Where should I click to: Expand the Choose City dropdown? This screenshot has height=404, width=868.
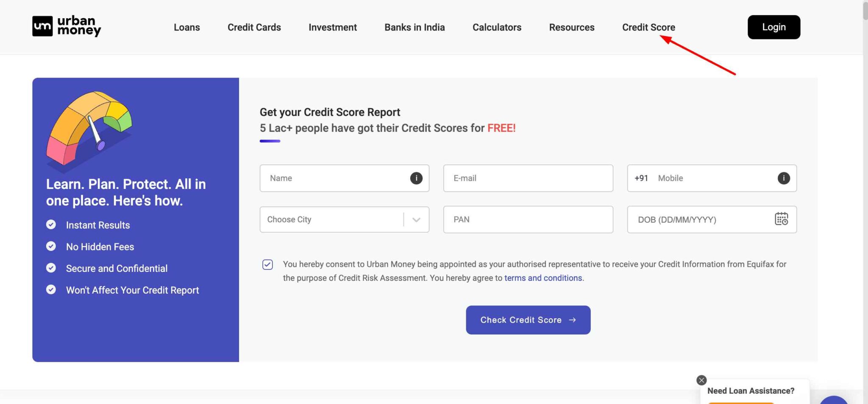416,219
